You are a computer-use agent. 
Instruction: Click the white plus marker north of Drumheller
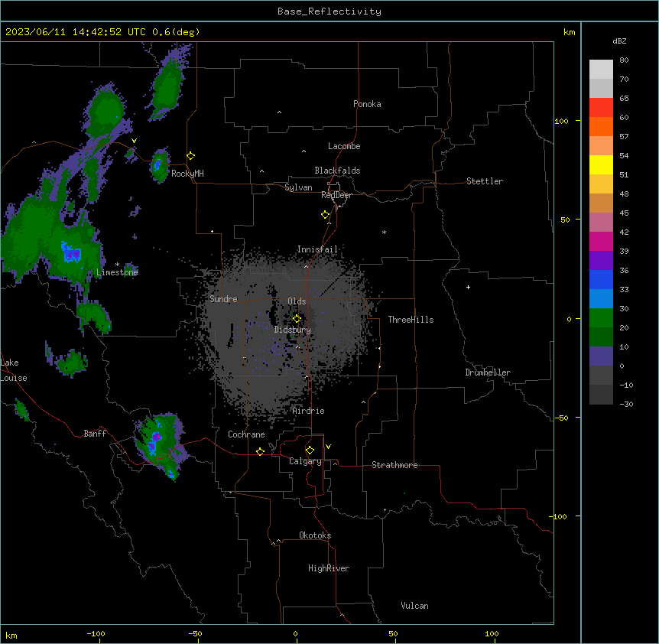(x=468, y=287)
